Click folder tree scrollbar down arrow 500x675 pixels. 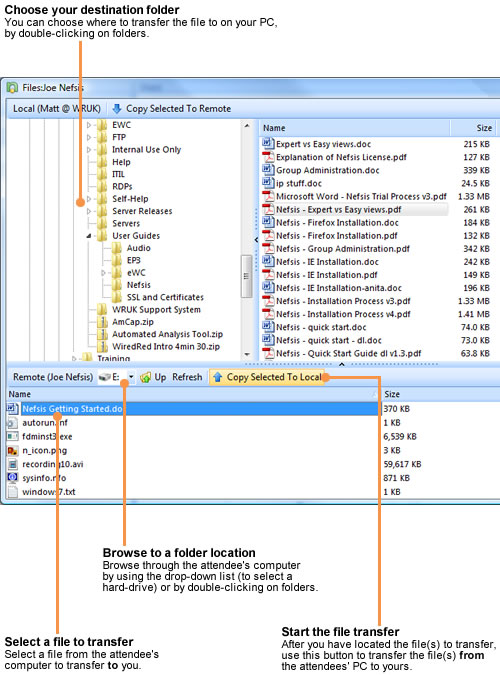coord(247,354)
